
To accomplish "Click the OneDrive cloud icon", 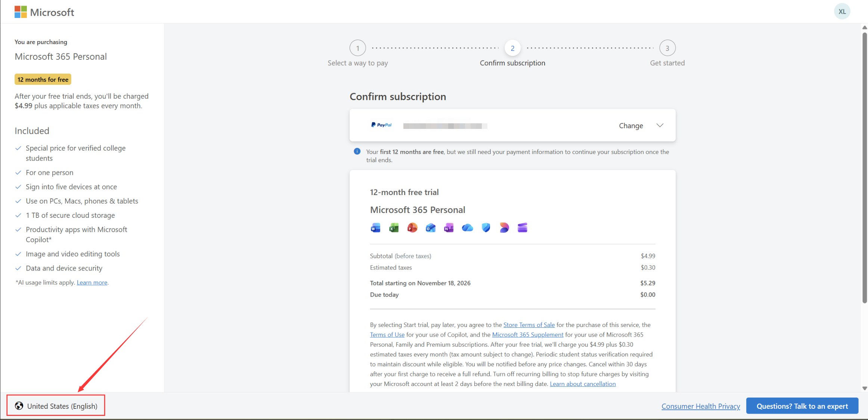I will pos(467,228).
